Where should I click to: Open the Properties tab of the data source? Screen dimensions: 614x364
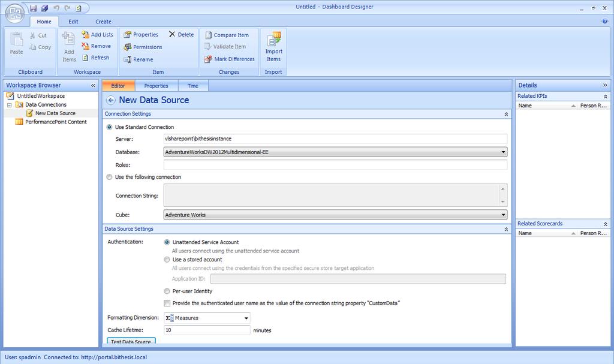(156, 86)
